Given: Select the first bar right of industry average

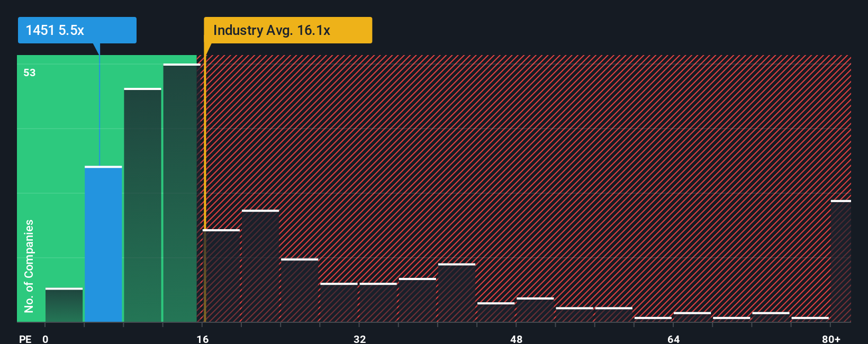Looking at the screenshot, I should (x=221, y=276).
